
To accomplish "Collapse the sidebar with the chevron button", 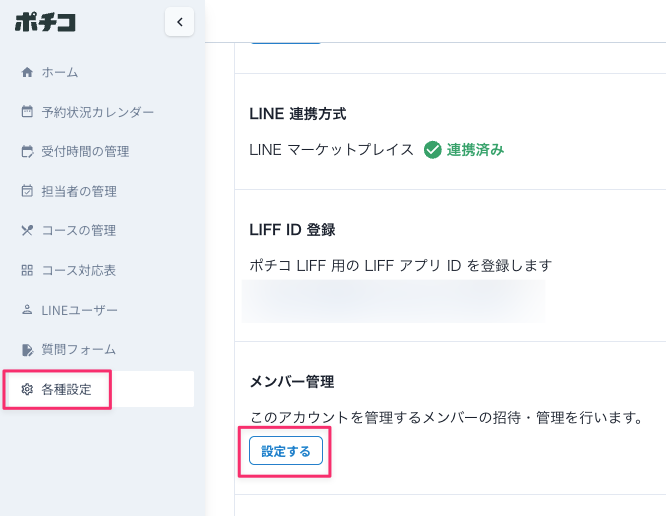I will tap(180, 22).
